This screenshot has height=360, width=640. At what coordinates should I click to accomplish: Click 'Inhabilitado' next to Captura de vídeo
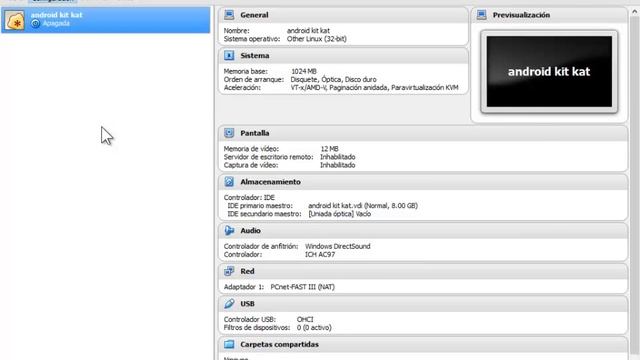[x=338, y=165]
